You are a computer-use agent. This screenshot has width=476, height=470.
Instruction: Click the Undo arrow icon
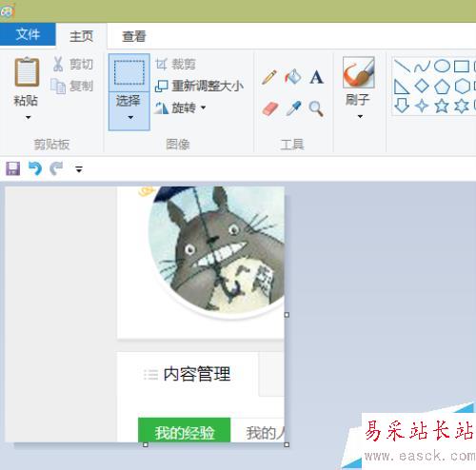[35, 168]
